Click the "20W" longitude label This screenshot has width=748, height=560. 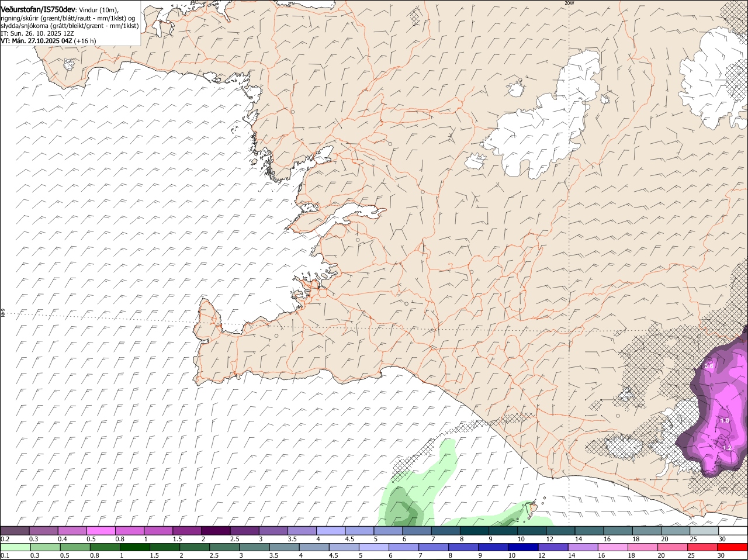(569, 3)
